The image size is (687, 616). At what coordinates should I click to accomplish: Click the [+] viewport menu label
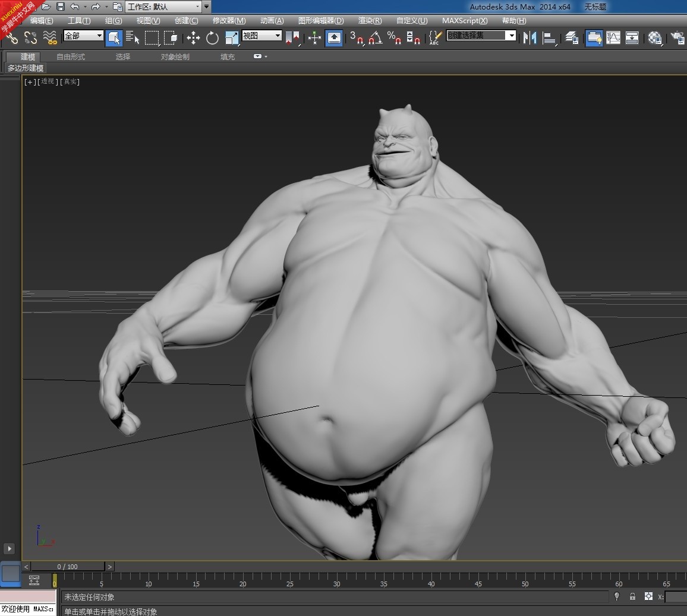[x=30, y=82]
